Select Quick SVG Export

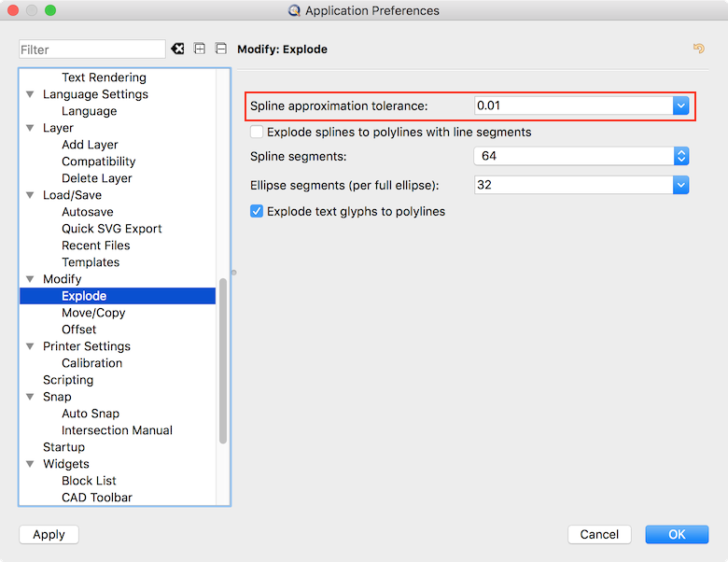[x=111, y=229]
